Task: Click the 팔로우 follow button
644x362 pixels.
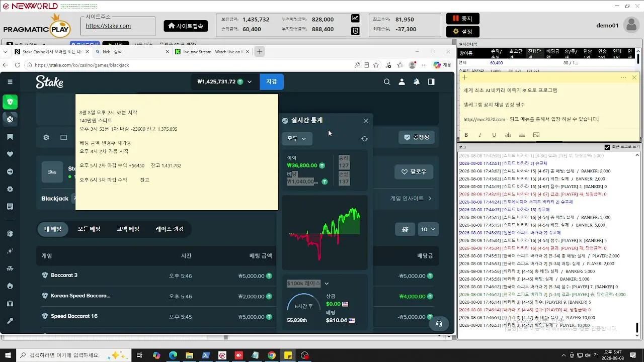Action: click(x=414, y=172)
